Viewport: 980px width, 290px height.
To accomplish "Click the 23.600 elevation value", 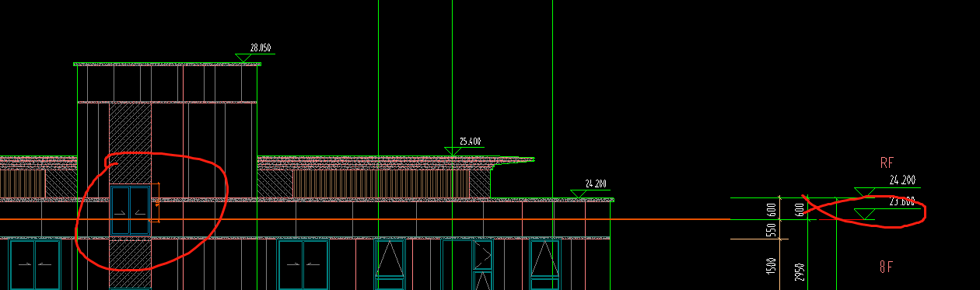I will pos(901,201).
